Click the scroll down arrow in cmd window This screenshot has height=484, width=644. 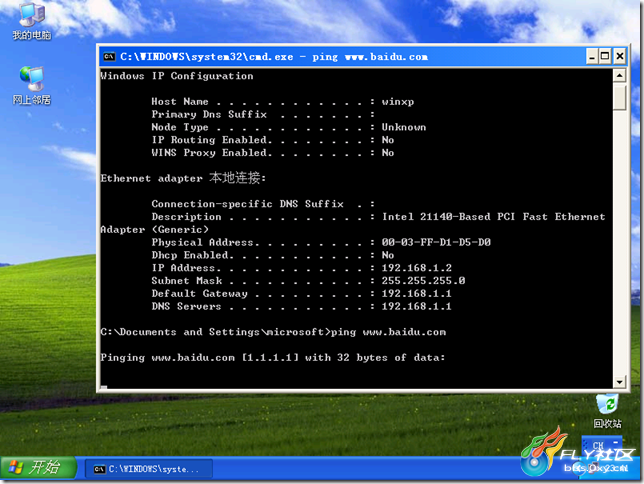coord(619,382)
